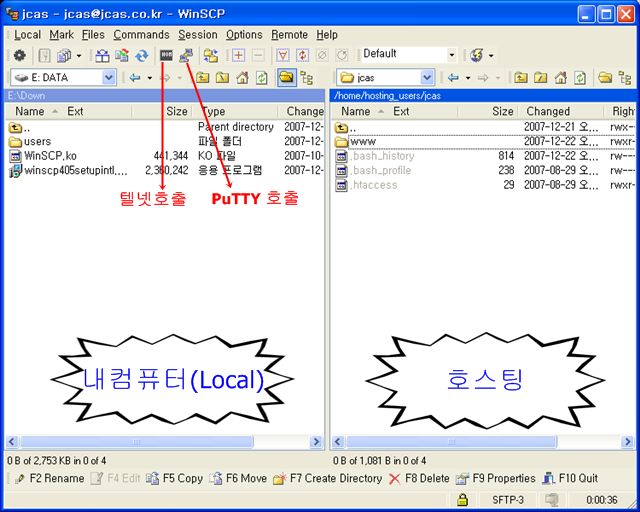Viewport: 640px width, 512px height.
Task: Click the F9 Properties button
Action: [496, 478]
